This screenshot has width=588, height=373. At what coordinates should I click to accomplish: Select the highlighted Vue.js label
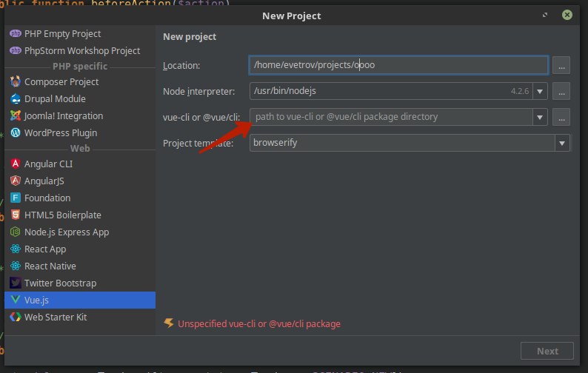coord(36,300)
